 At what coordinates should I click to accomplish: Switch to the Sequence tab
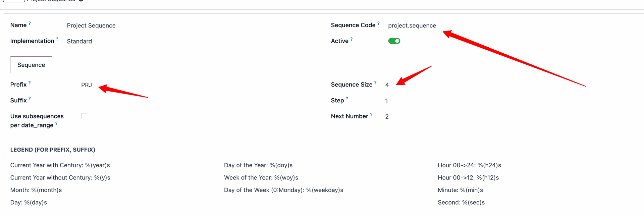click(31, 65)
